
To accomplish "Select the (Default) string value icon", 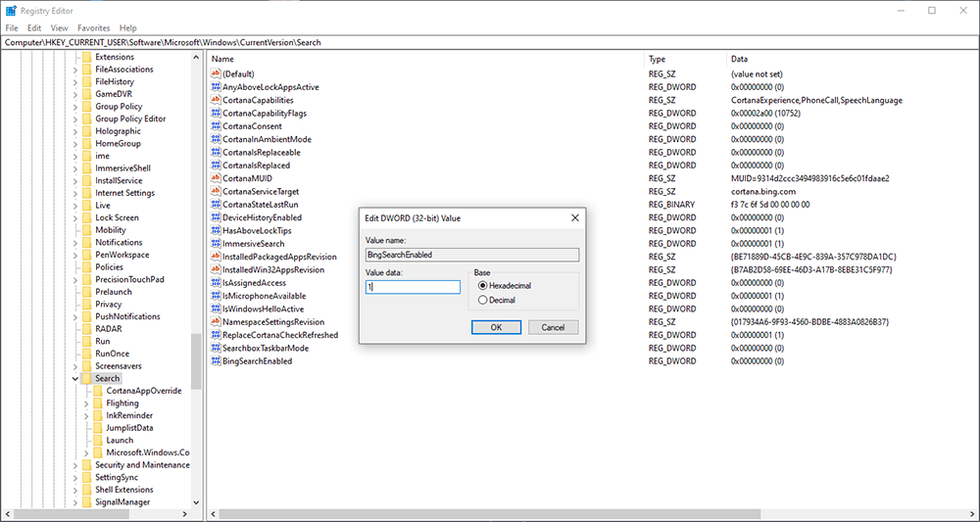I will pos(217,73).
